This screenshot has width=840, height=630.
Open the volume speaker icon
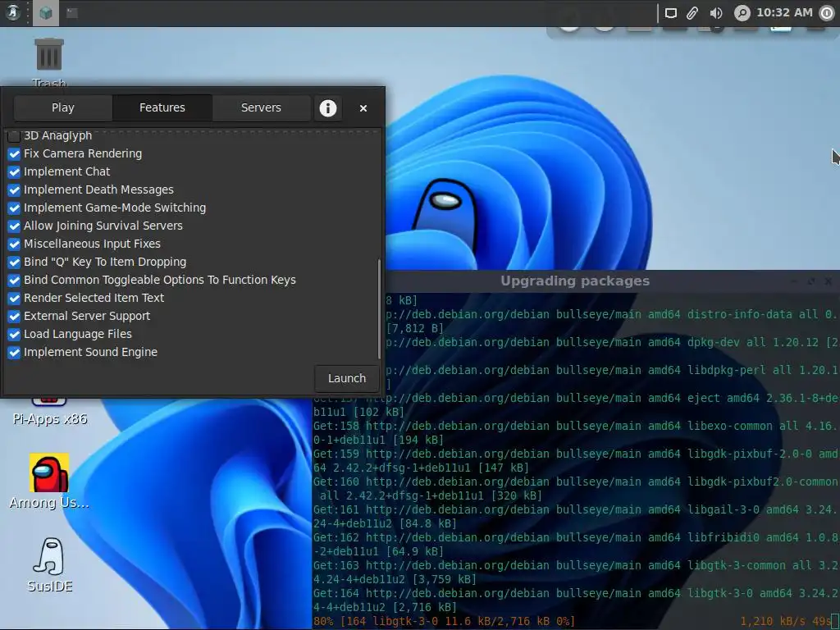click(x=715, y=13)
